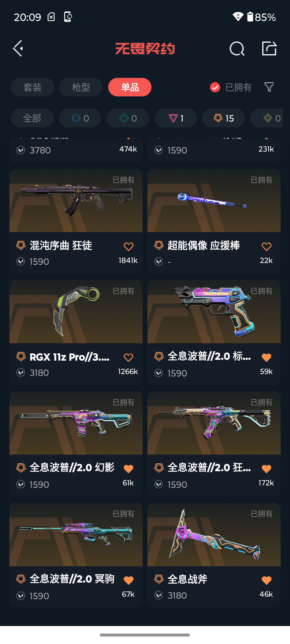Toggle the 已拥有 owned checkbox

(x=215, y=87)
